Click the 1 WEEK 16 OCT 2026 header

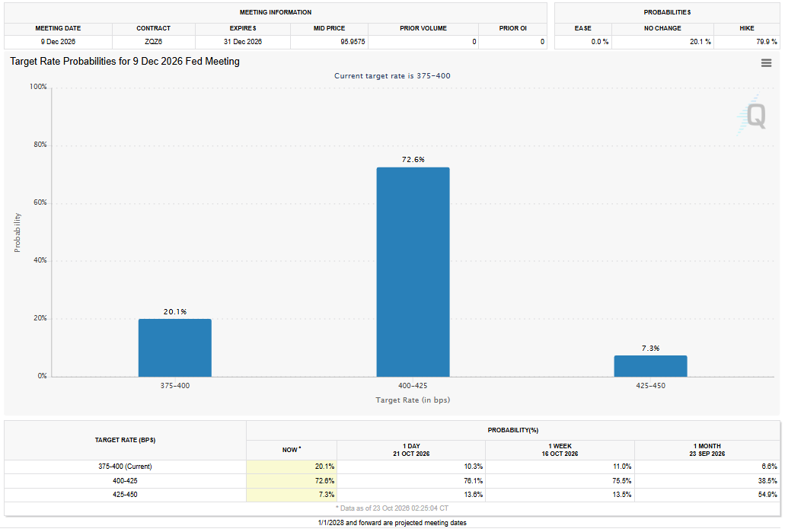pyautogui.click(x=560, y=450)
